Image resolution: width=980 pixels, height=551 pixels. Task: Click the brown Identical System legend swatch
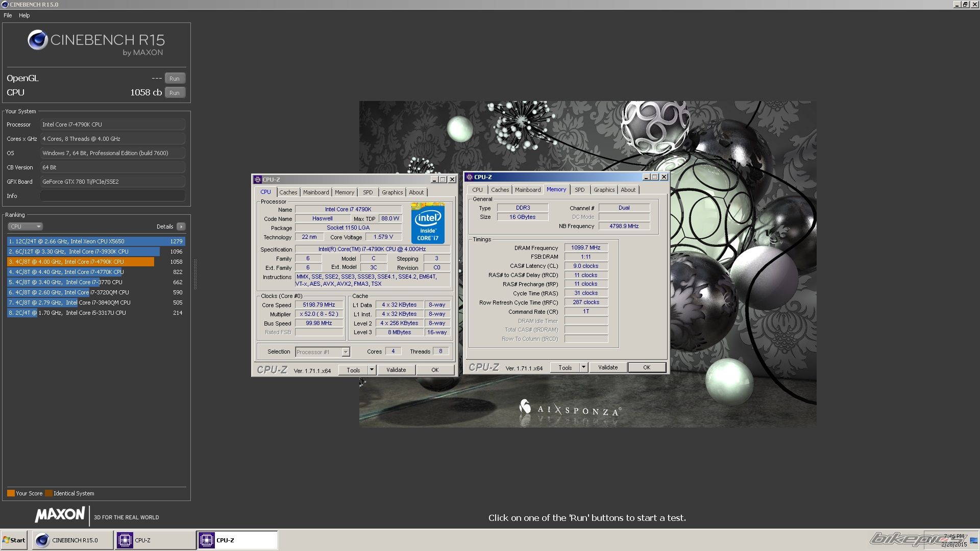[x=48, y=493]
